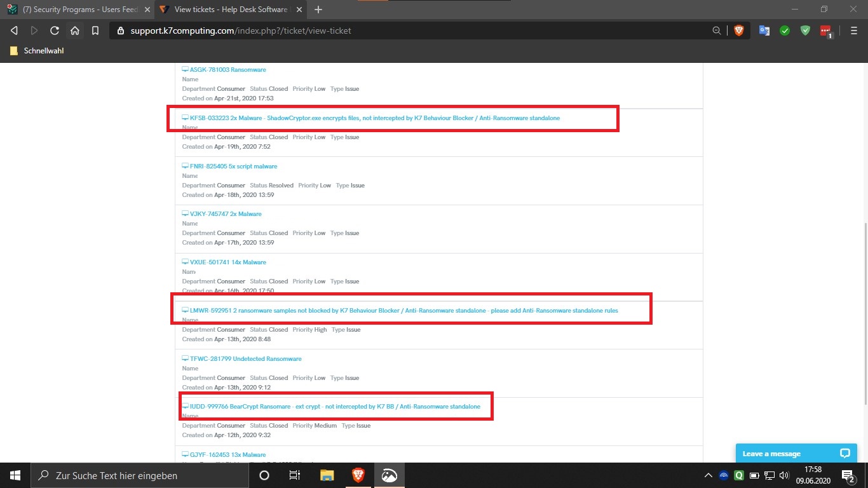Click the green Q tray icon
The height and width of the screenshot is (488, 868).
tap(739, 475)
